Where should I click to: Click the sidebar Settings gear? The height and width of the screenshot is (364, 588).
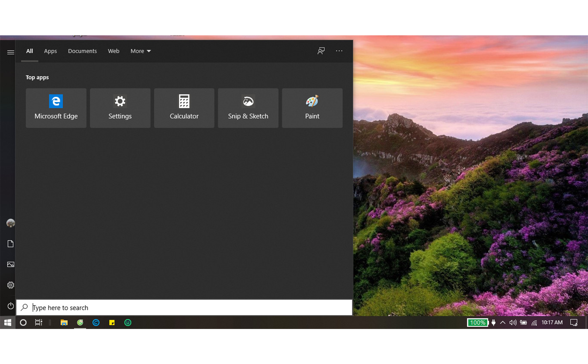pos(11,285)
